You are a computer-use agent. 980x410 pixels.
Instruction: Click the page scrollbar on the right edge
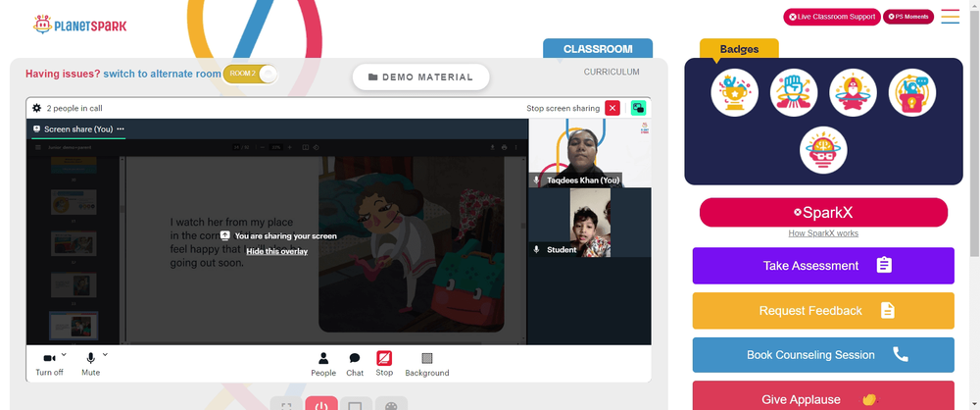pyautogui.click(x=974, y=131)
